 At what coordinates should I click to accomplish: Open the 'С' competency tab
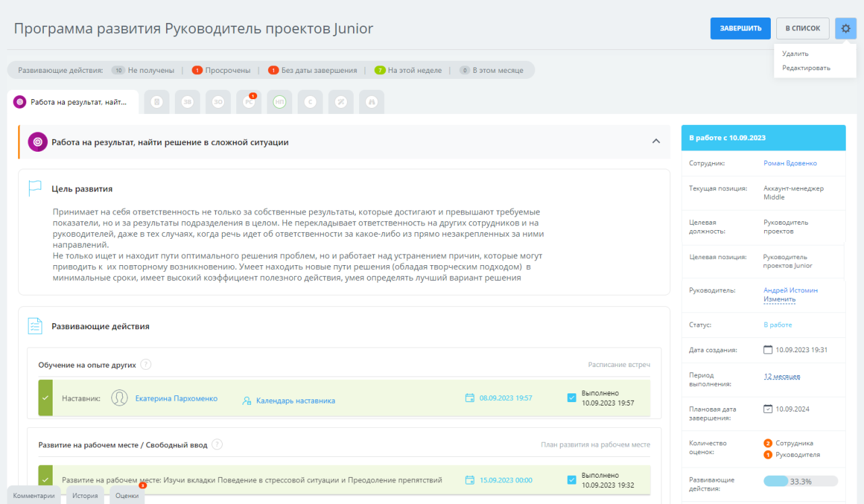[x=310, y=102]
